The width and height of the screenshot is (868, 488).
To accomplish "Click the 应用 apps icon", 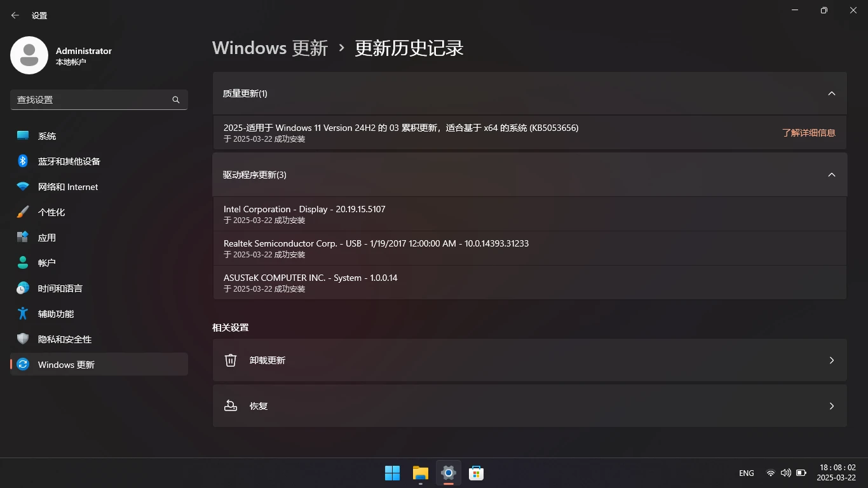I will coord(23,238).
